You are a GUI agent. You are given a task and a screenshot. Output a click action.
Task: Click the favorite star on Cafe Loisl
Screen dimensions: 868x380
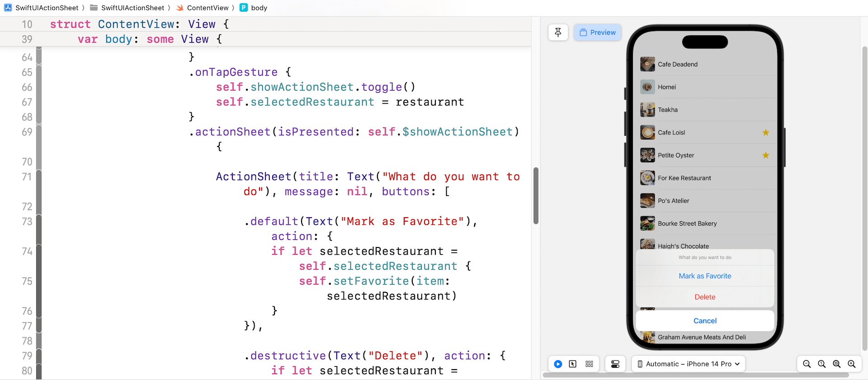(x=765, y=133)
